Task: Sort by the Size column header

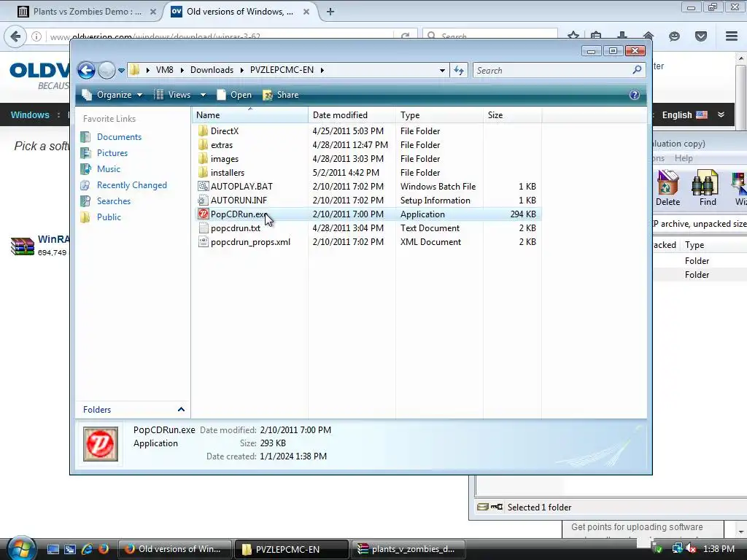Action: pos(512,115)
